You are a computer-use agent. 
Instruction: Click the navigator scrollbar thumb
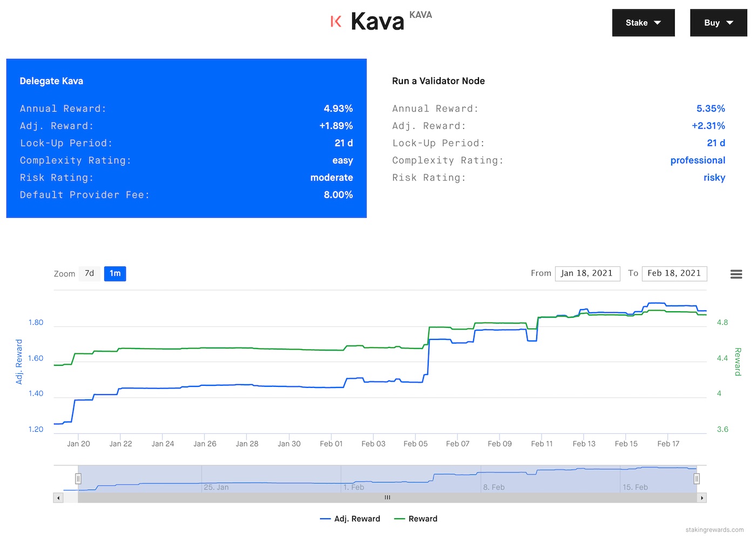tap(387, 498)
